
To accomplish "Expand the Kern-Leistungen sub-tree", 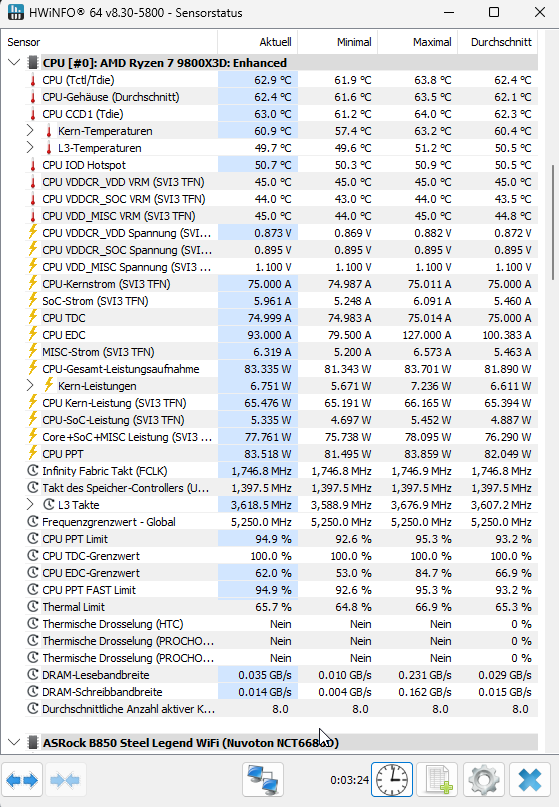I will click(x=30, y=385).
